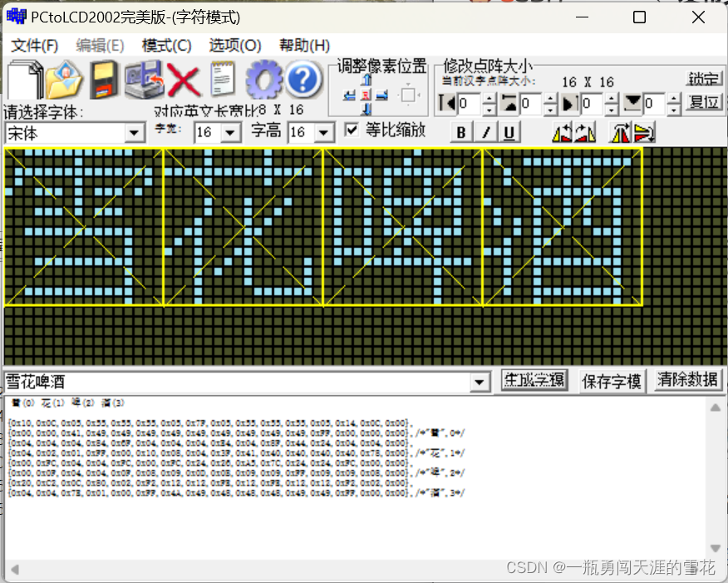Open the 文件(F) menu
This screenshot has height=583, width=728.
coord(35,46)
